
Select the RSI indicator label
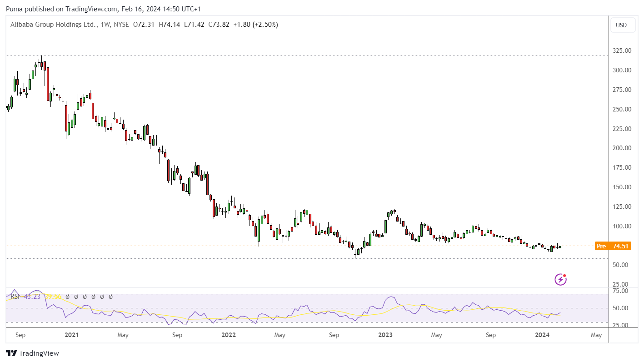click(16, 297)
